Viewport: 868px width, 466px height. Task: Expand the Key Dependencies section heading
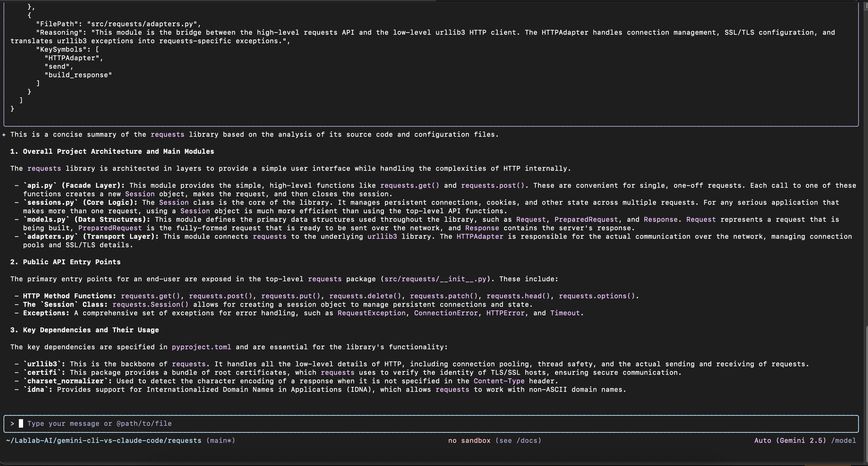[x=85, y=330]
